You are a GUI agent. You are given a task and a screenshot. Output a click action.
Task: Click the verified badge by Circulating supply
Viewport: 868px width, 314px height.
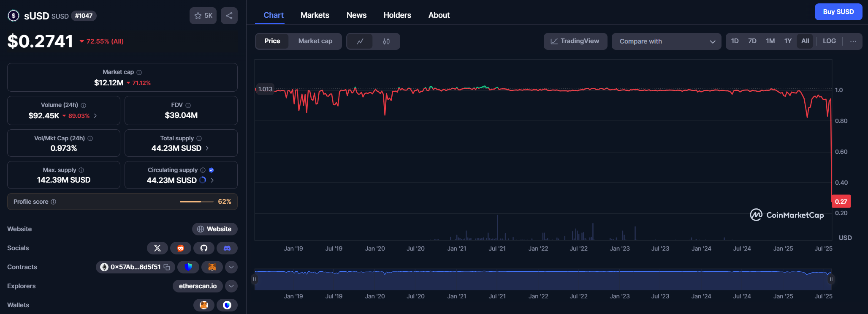click(x=212, y=170)
